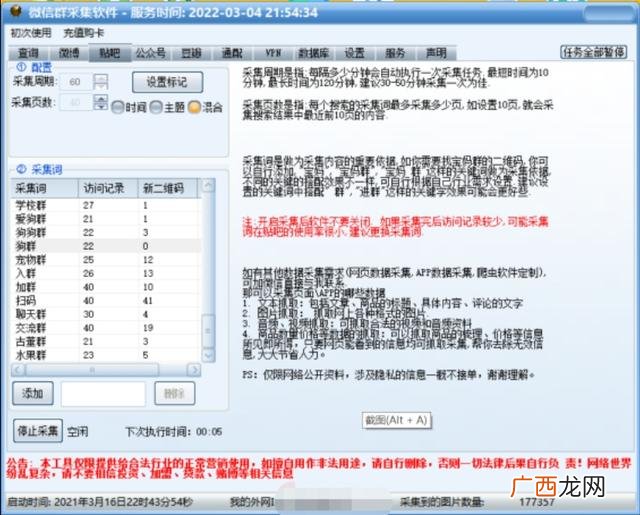
Task: Click the 设置标记 button
Action: [x=167, y=82]
